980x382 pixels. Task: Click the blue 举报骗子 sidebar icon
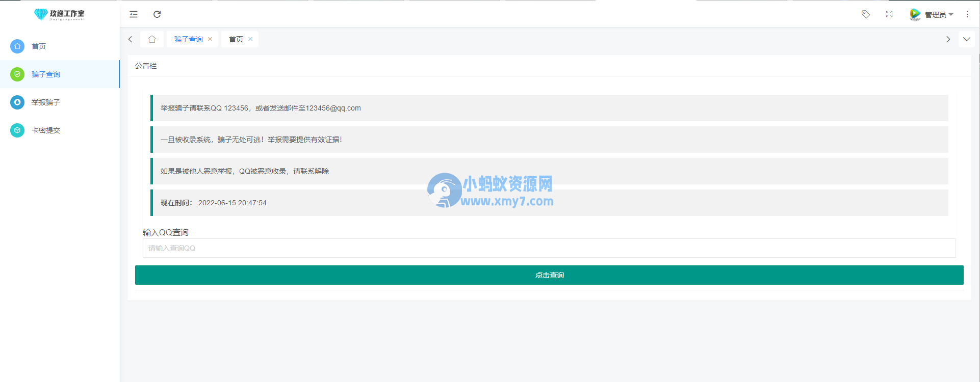[x=17, y=102]
